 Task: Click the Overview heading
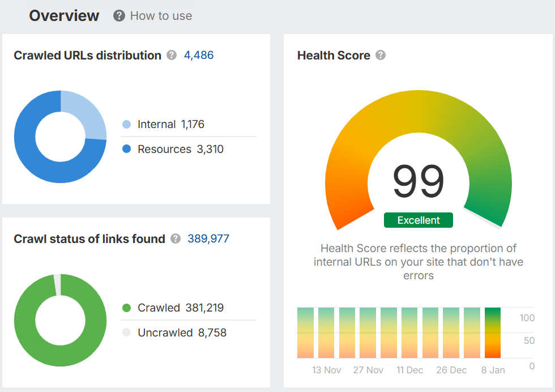[64, 16]
